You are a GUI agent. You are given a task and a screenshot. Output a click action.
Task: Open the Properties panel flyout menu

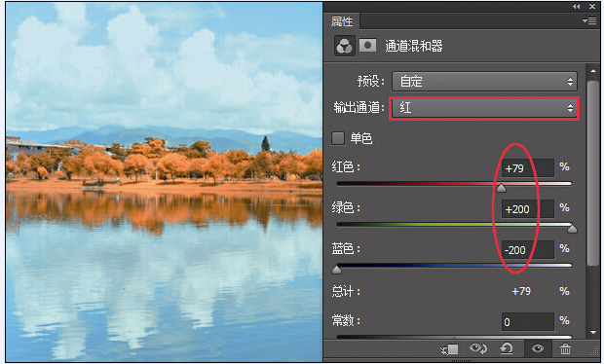(589, 20)
